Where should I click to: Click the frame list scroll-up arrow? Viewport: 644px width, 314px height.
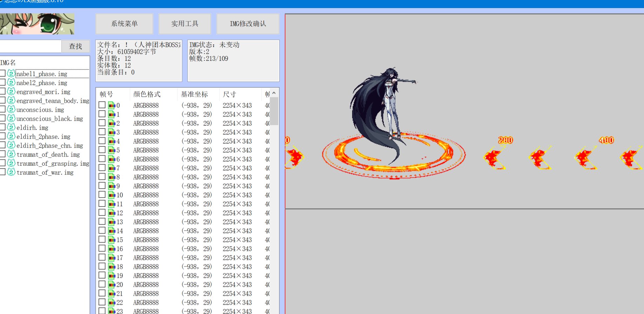pos(274,93)
